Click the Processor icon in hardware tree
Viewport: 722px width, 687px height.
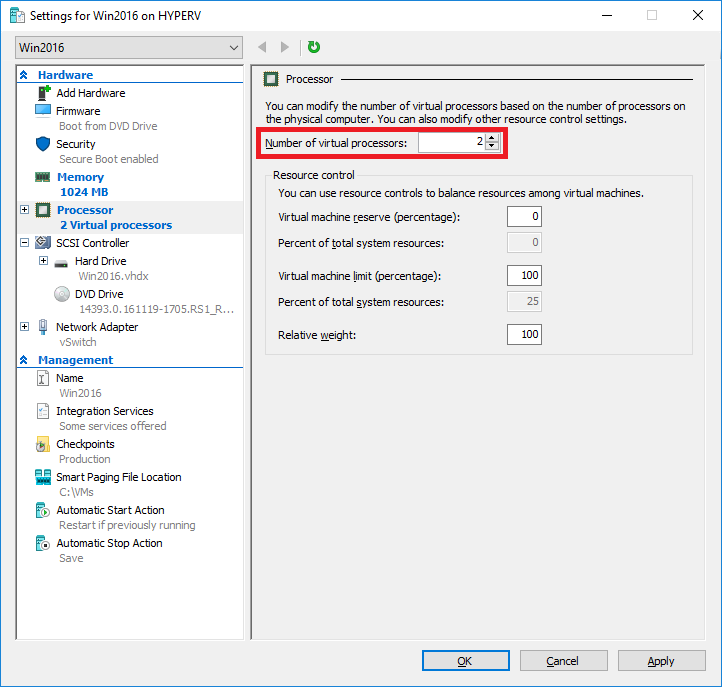[43, 210]
